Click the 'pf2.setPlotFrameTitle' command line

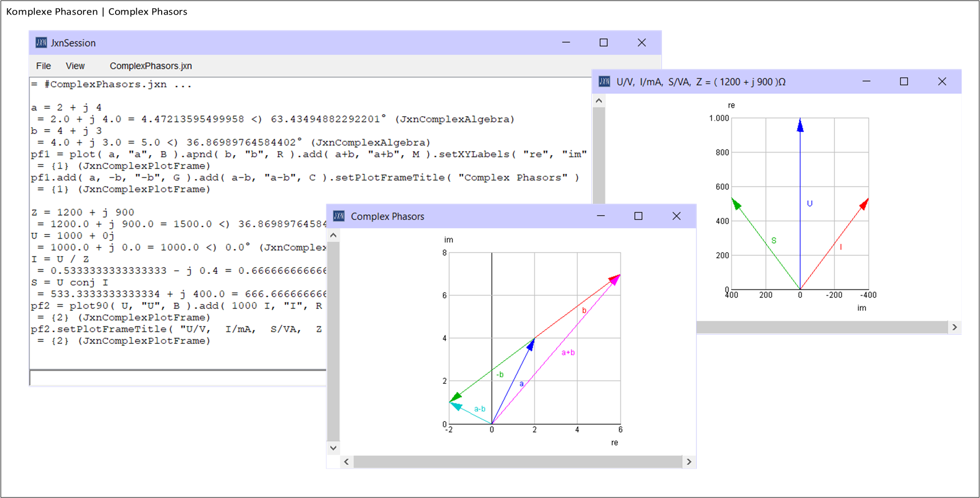click(177, 329)
